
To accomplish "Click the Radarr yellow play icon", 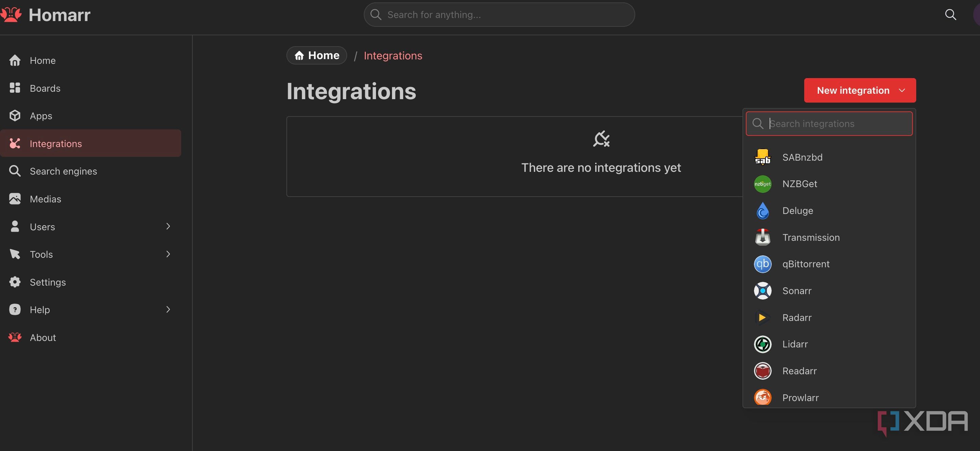I will coord(762,318).
